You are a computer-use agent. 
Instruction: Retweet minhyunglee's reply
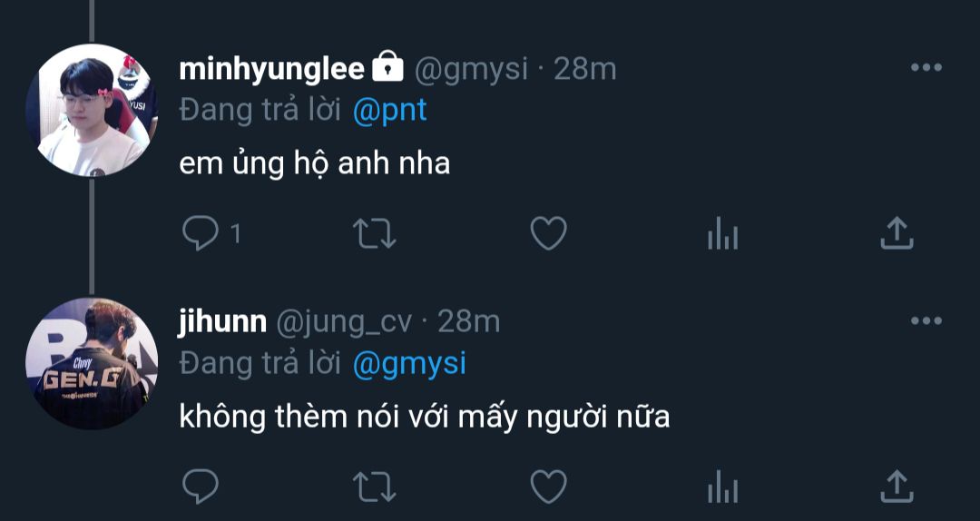374,233
